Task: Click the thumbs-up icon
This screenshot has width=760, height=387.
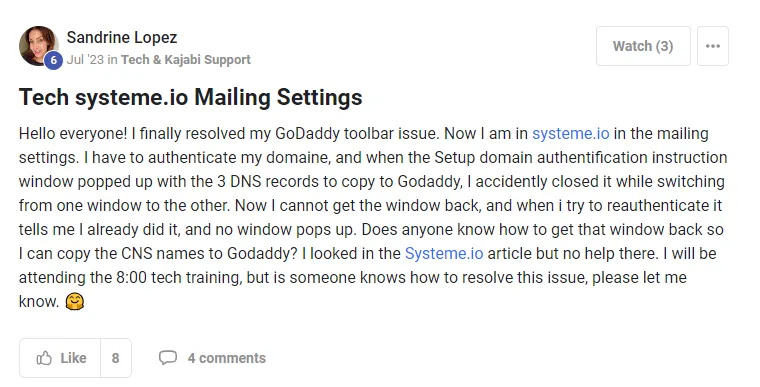Action: click(x=44, y=358)
